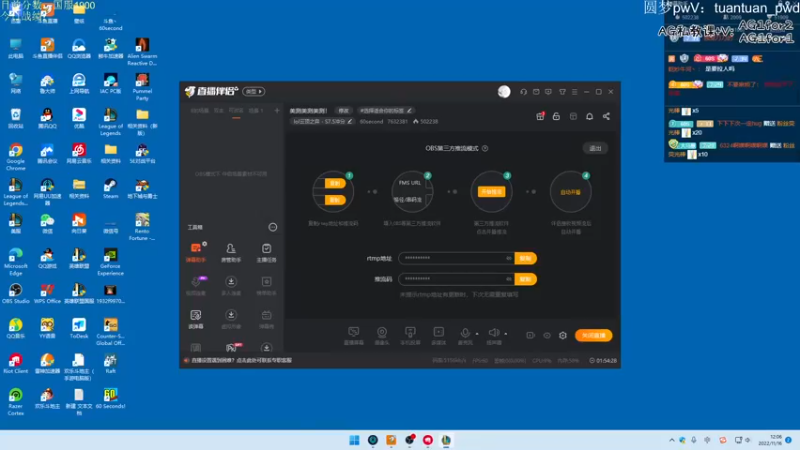Edit the lol game category pill
Viewport: 800px width, 450px height.
coord(322,121)
